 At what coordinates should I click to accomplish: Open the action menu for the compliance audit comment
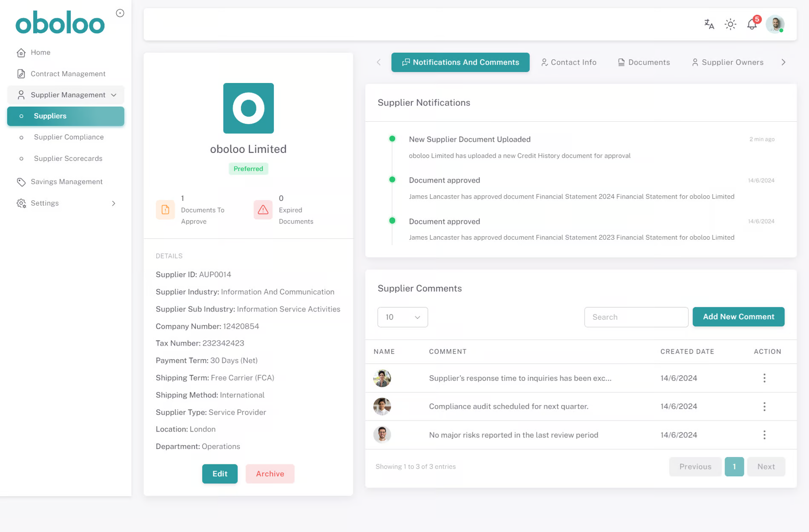(x=764, y=406)
